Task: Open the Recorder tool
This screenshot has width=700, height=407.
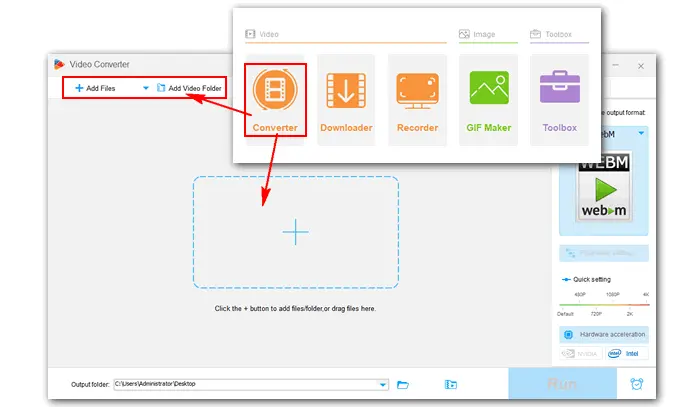Action: [x=417, y=100]
